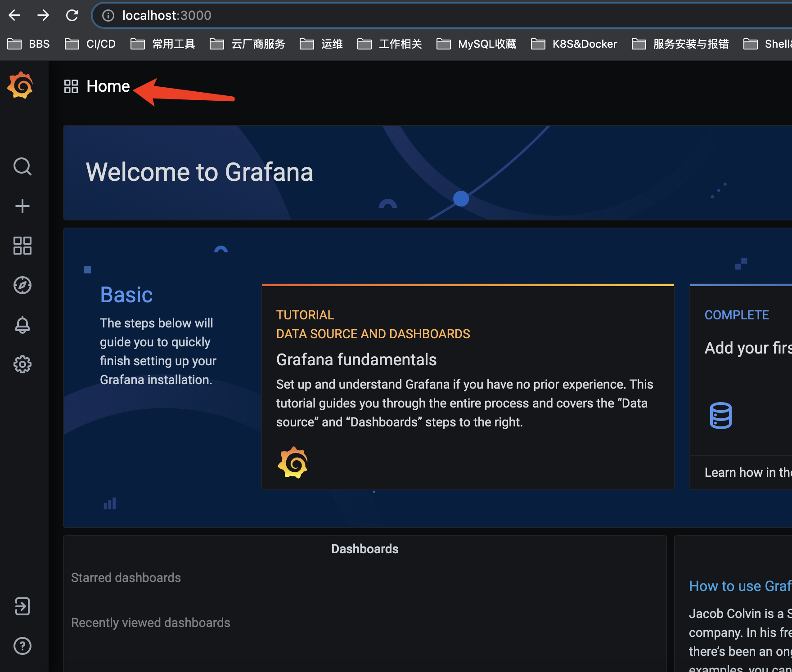
Task: Click the database icon in data source card
Action: pyautogui.click(x=721, y=415)
